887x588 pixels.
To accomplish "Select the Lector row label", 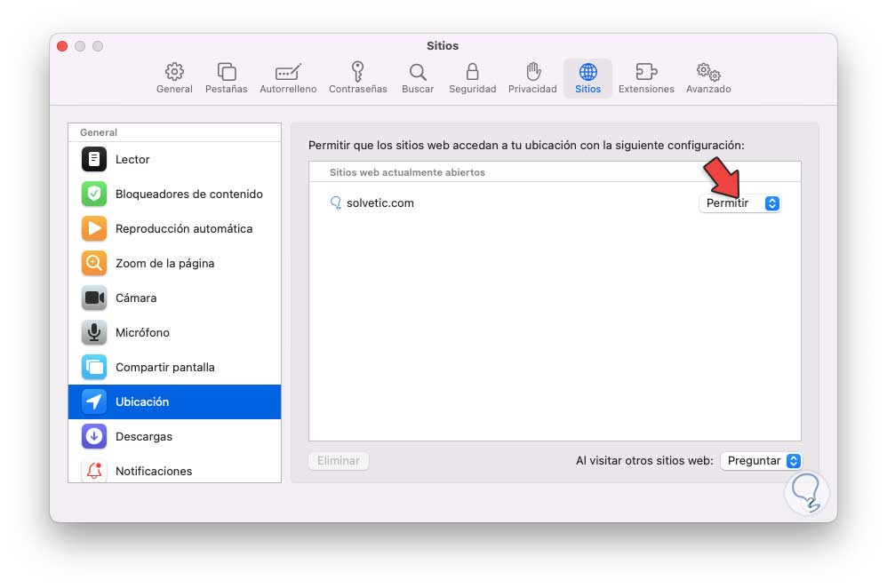I will [x=132, y=160].
